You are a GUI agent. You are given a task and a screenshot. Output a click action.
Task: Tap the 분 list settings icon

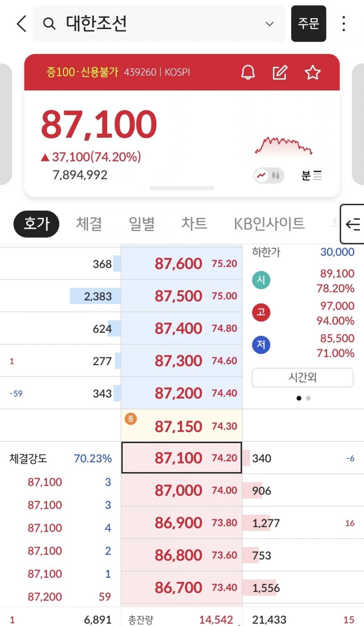tap(312, 176)
